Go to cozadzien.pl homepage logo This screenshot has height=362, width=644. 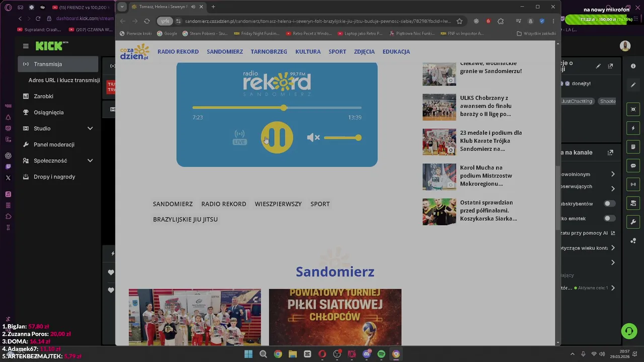tap(135, 52)
